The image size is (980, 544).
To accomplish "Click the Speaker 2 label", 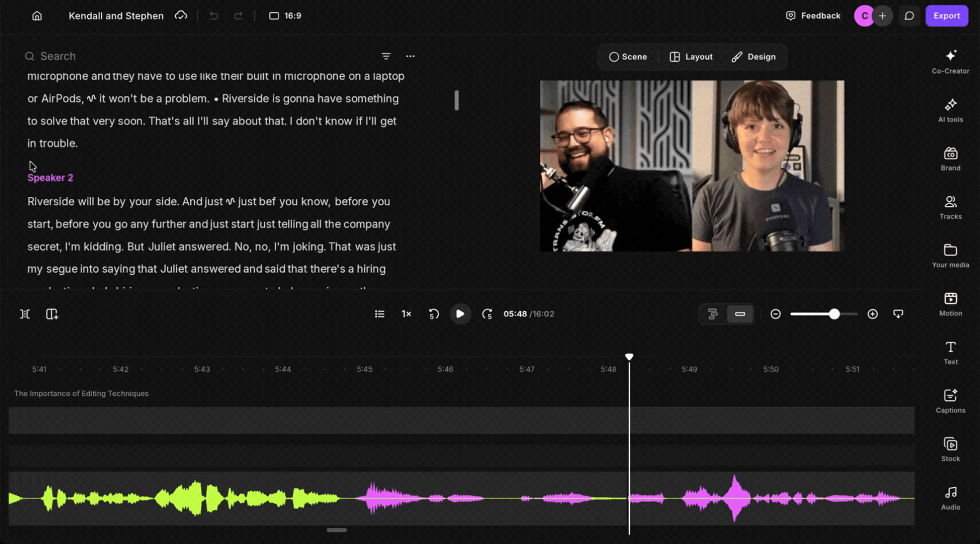I will (x=51, y=178).
